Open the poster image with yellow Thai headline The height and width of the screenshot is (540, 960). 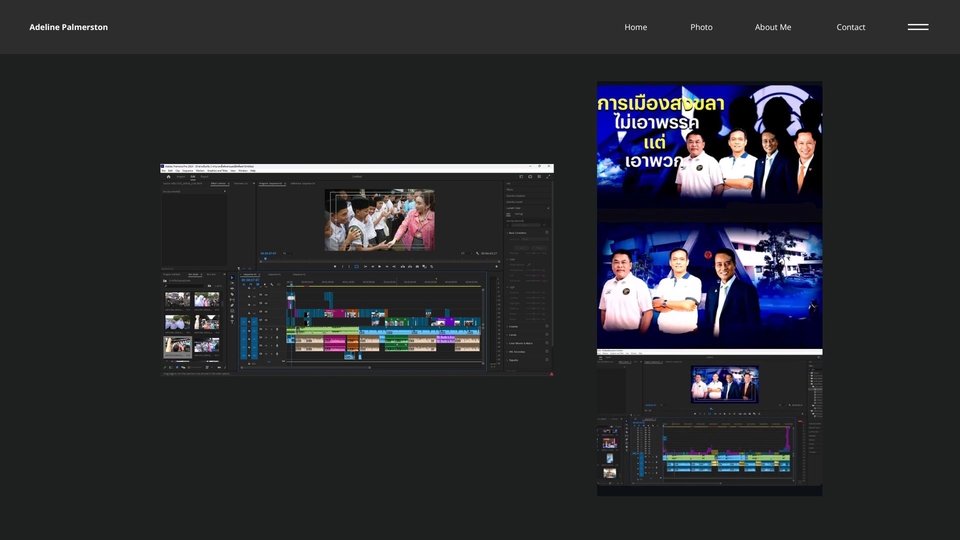(710, 144)
